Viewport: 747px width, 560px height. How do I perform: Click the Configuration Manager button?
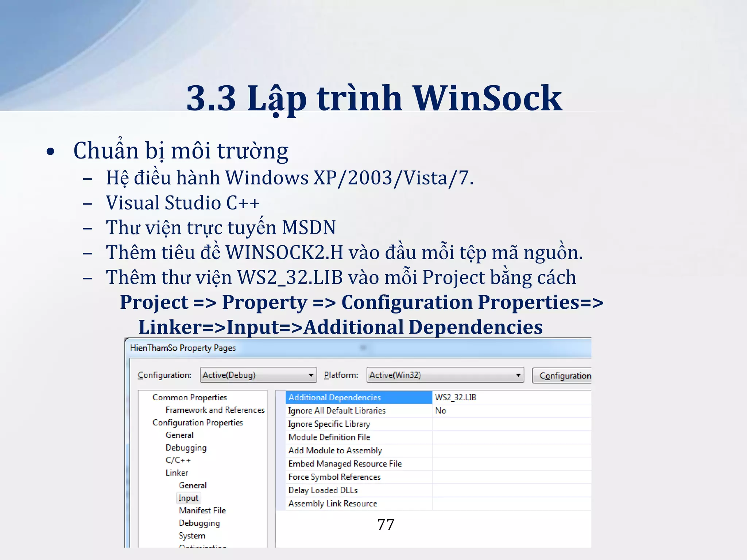[562, 376]
